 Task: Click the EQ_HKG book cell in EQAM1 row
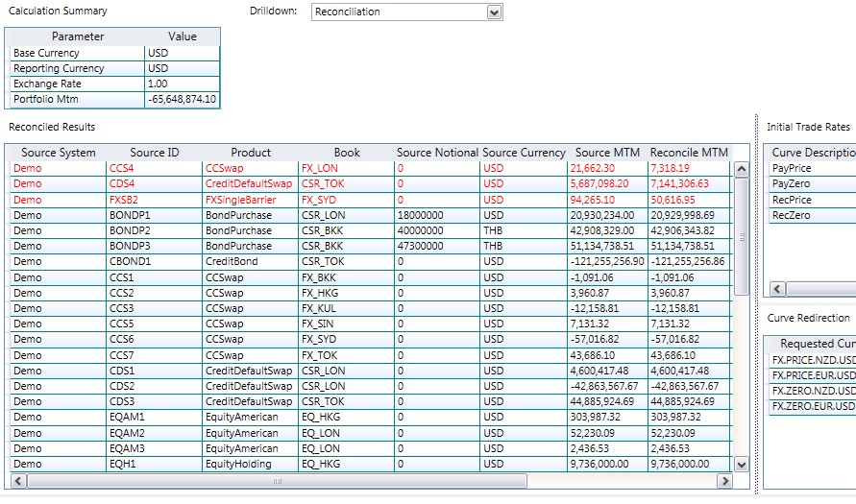click(x=346, y=417)
